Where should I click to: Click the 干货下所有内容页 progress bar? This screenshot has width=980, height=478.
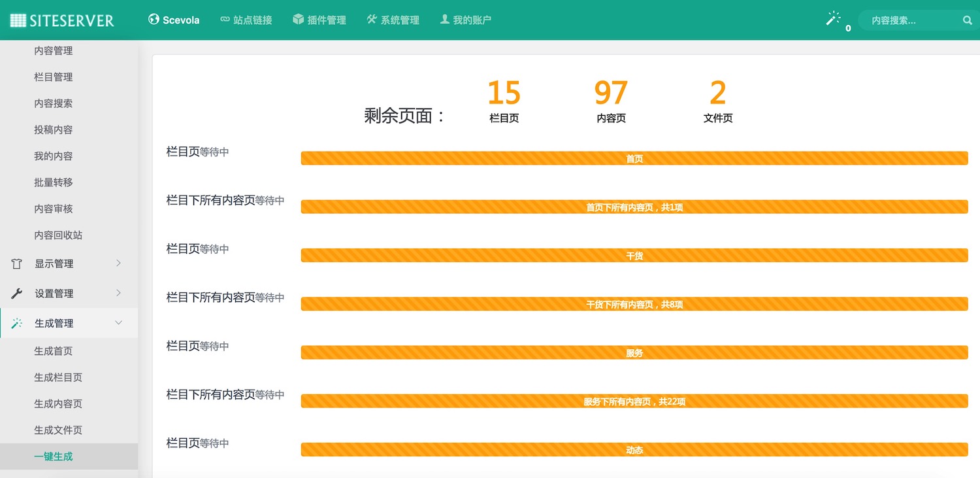point(634,304)
